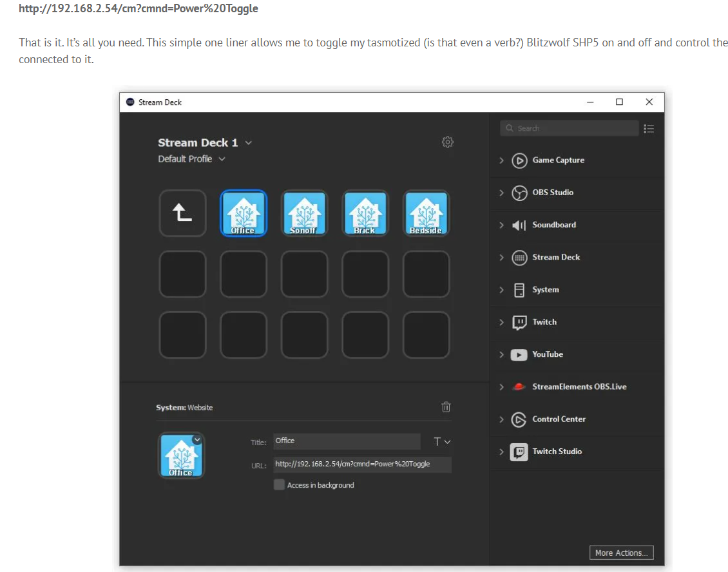Image resolution: width=728 pixels, height=572 pixels.
Task: Minimize the Stream Deck window
Action: pyautogui.click(x=590, y=102)
